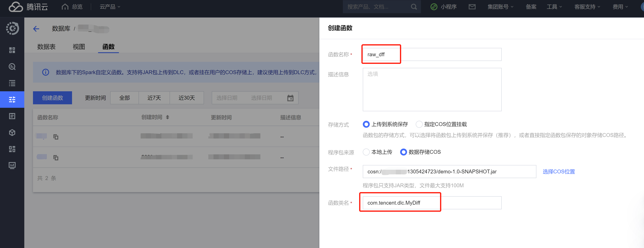Copy the first function's name with copy icon
644x248 pixels.
pyautogui.click(x=56, y=137)
